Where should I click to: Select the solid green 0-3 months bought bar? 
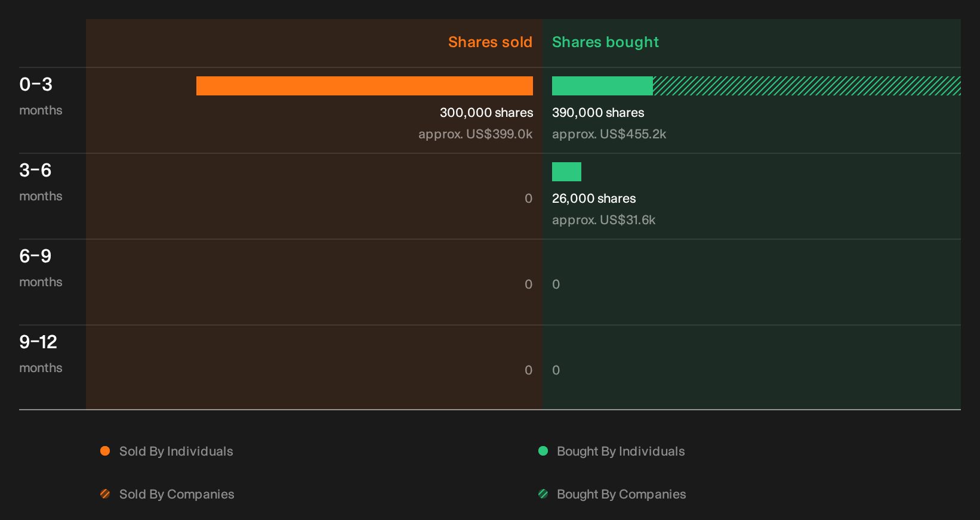(x=602, y=86)
